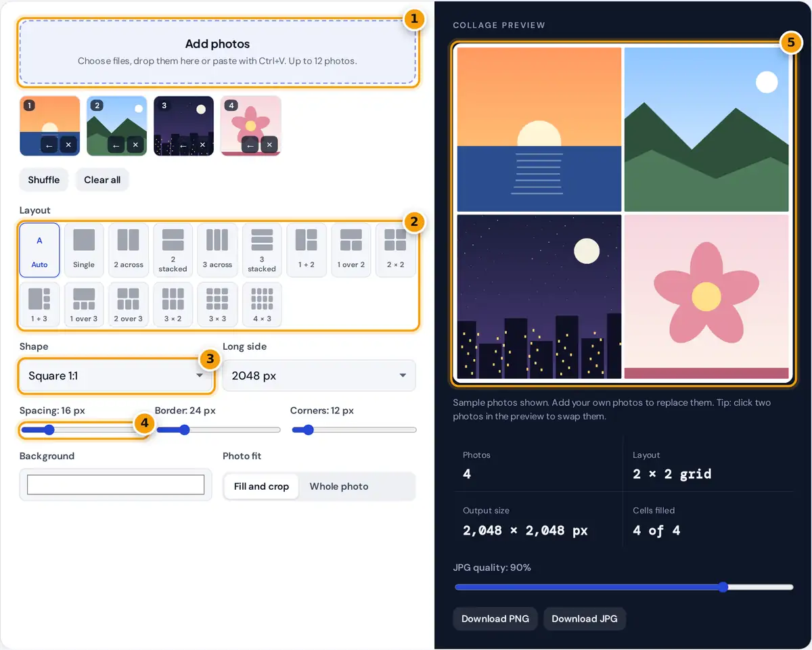The width and height of the screenshot is (812, 650).
Task: Select the 2 stacked layout
Action: pyautogui.click(x=173, y=250)
